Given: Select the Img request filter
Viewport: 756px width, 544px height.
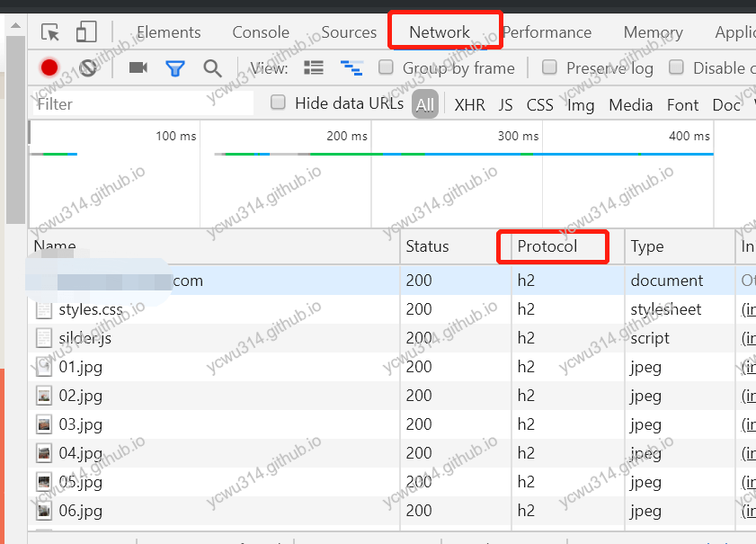Looking at the screenshot, I should click(580, 104).
